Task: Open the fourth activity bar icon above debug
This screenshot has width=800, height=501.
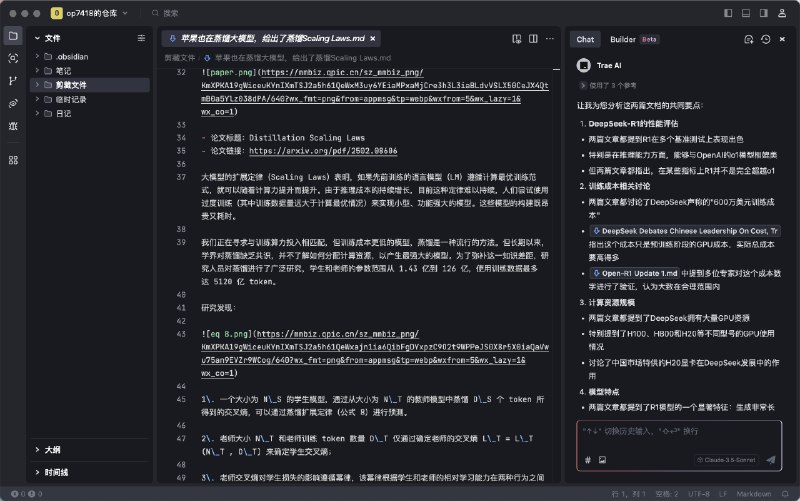Action: tap(13, 103)
